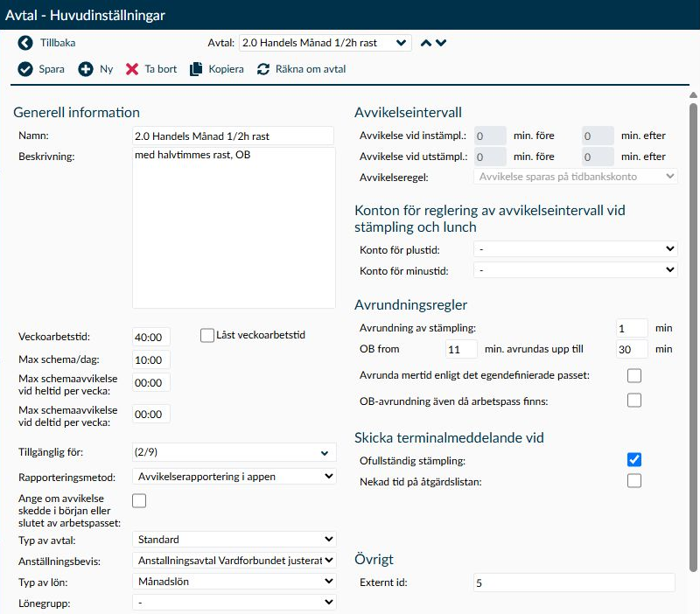Open the disabled Avvikelseregel dropdown
Viewport: 700px width, 614px height.
576,177
